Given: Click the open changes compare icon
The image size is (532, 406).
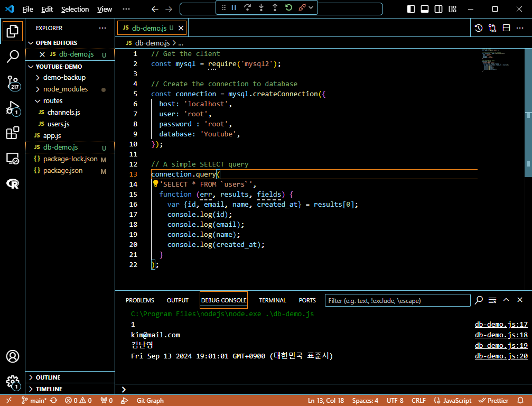Looking at the screenshot, I should pos(492,28).
